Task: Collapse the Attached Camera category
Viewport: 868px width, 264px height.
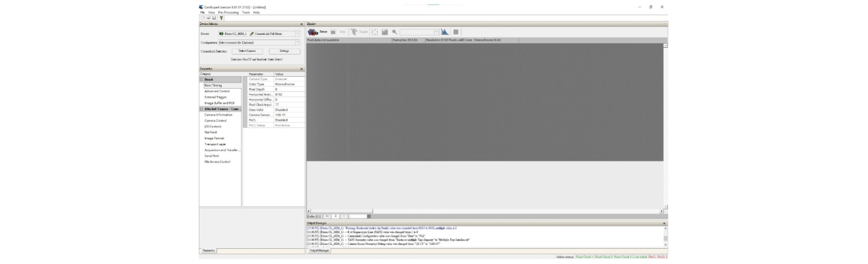Action: pyautogui.click(x=201, y=109)
